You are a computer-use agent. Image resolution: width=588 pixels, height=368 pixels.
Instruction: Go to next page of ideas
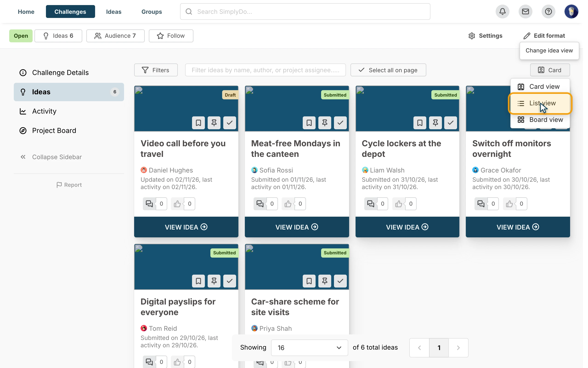click(458, 348)
